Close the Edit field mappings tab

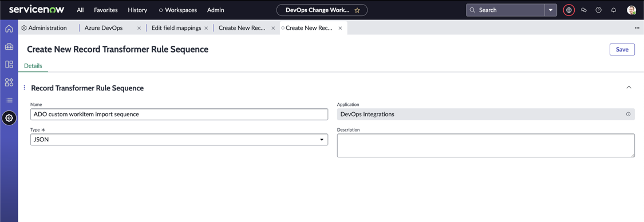206,28
